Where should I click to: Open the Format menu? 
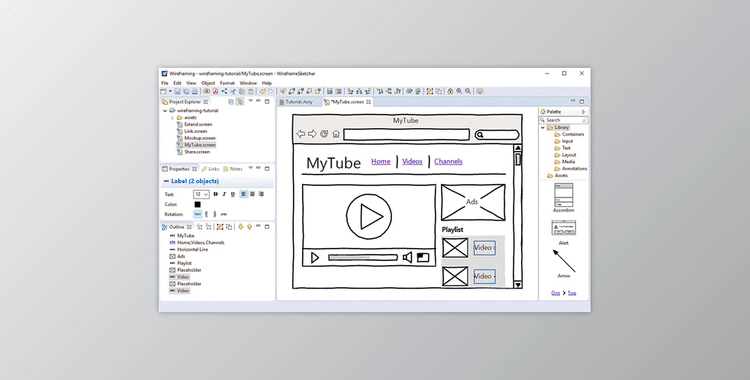point(227,83)
